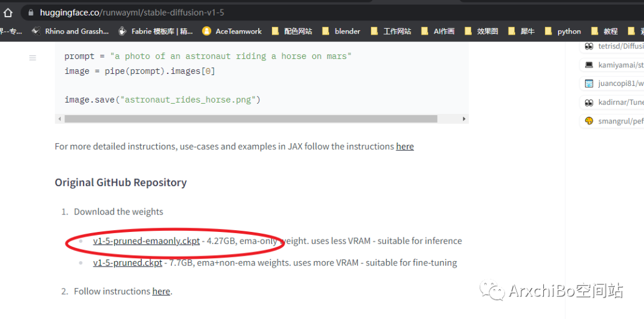Click the Original GitHub Repository heading
The width and height of the screenshot is (644, 319).
pyautogui.click(x=120, y=182)
